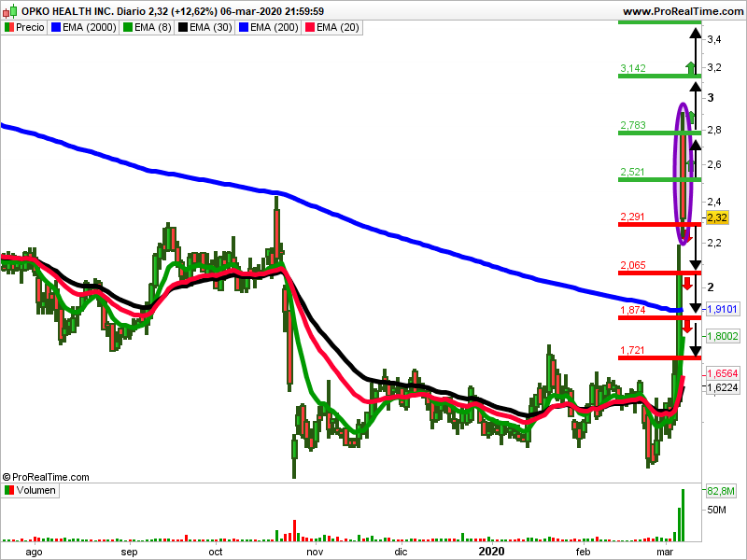Click the support level label 2,065
747x560 pixels.
[x=633, y=265]
